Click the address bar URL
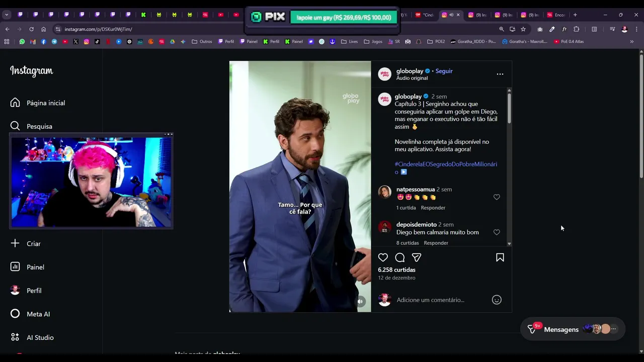644x362 pixels. (98, 29)
